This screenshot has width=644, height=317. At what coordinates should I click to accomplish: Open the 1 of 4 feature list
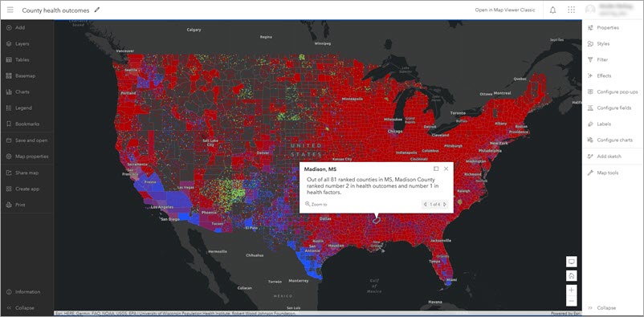point(435,204)
